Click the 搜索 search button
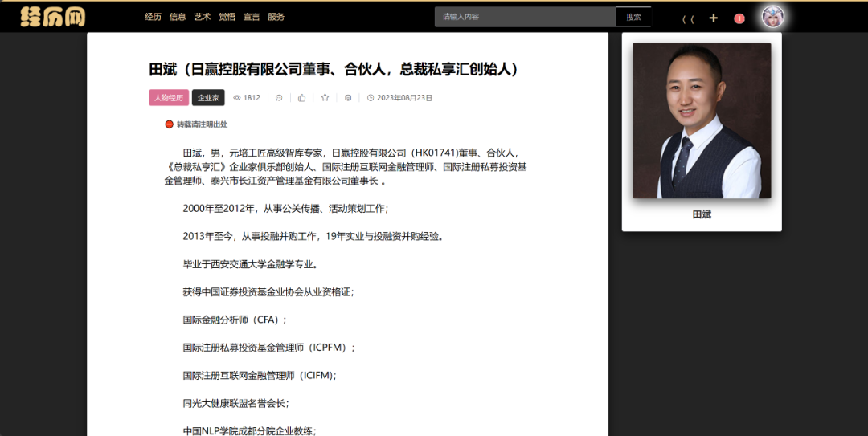Image resolution: width=868 pixels, height=436 pixels. [633, 17]
